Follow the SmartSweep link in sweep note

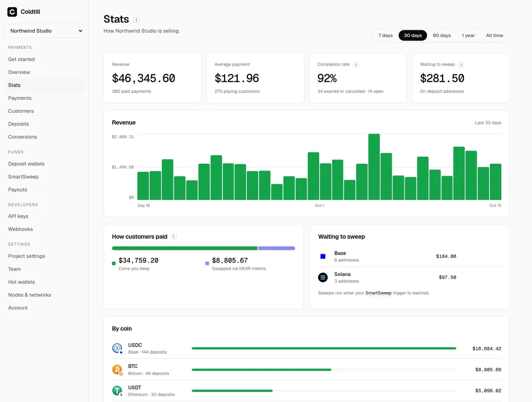[378, 293]
